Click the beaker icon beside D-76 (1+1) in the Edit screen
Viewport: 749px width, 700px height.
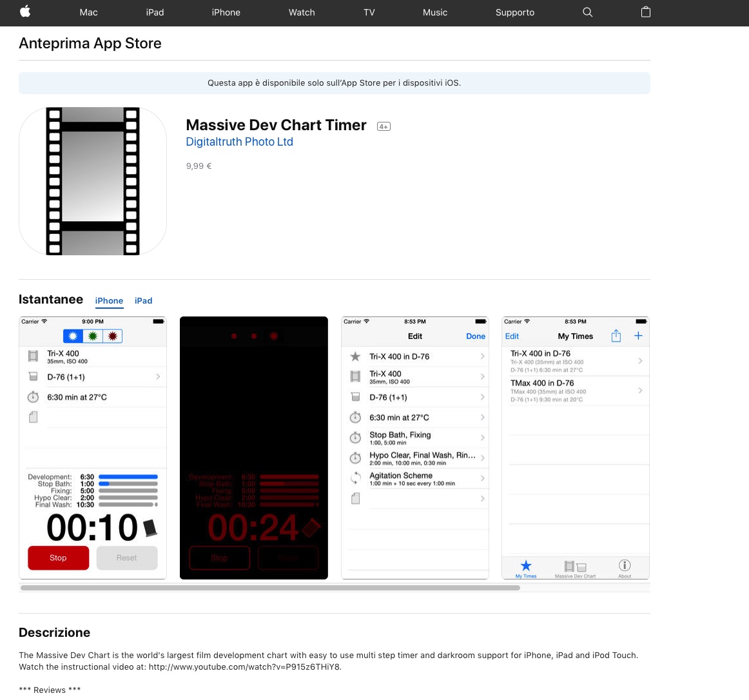(355, 397)
